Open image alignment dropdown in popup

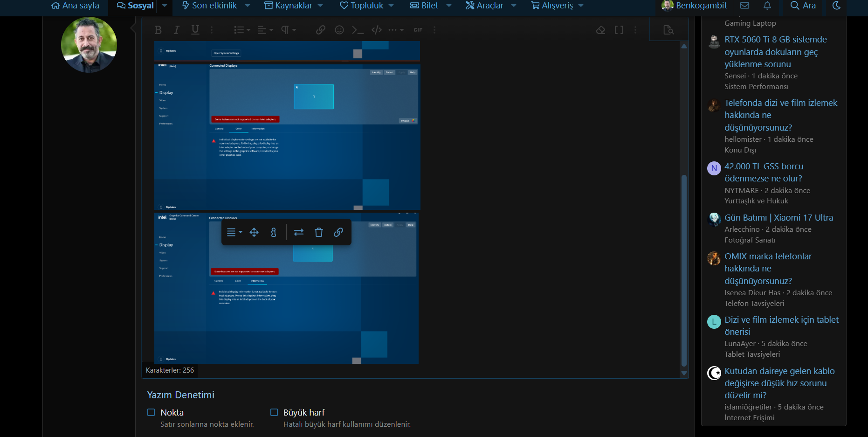pos(234,232)
